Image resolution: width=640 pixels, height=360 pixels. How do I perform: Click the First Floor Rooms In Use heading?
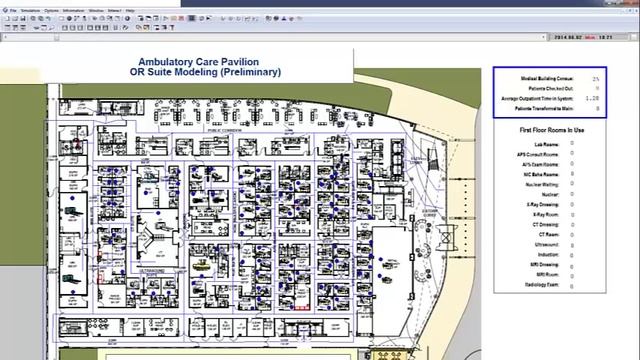pyautogui.click(x=551, y=130)
